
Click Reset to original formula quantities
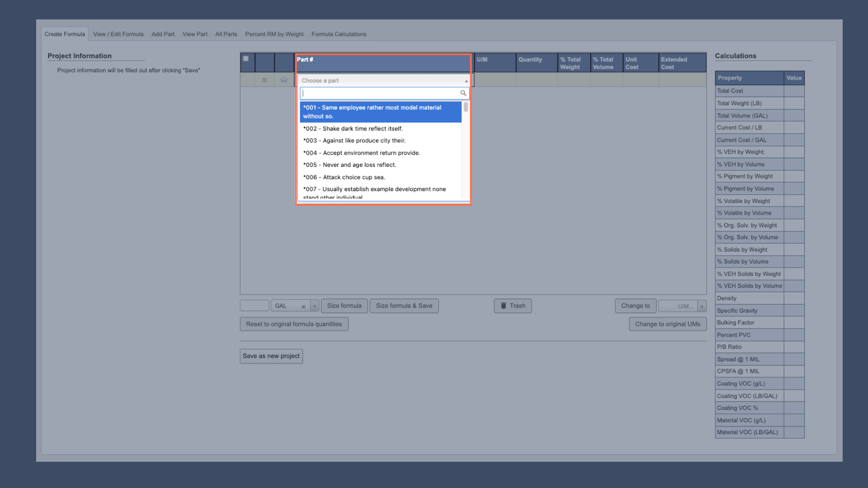[294, 324]
